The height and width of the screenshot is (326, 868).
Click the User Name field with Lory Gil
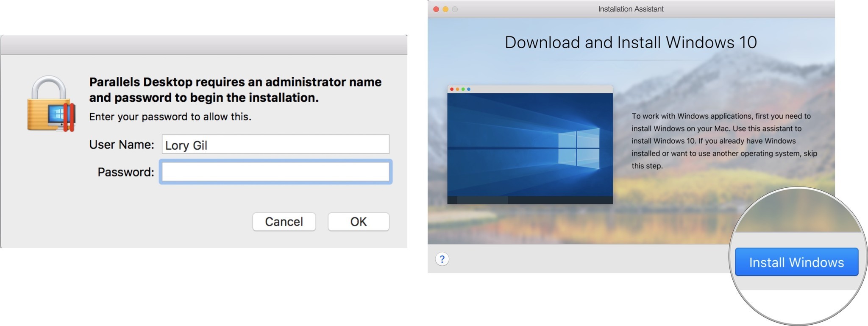coord(275,145)
